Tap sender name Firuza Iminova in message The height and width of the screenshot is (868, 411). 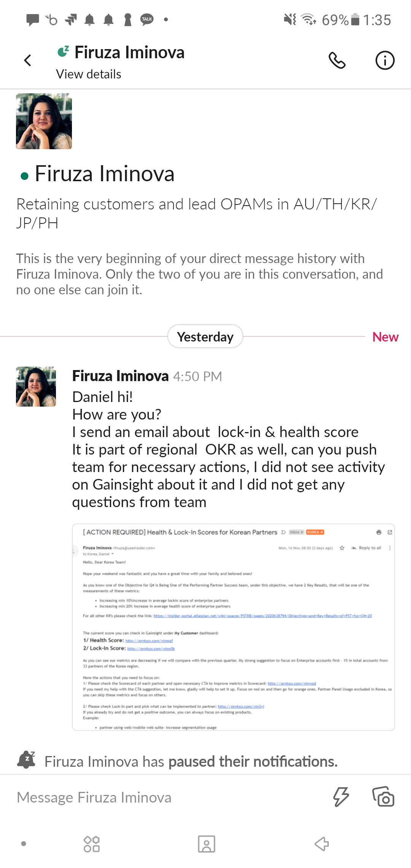(120, 376)
